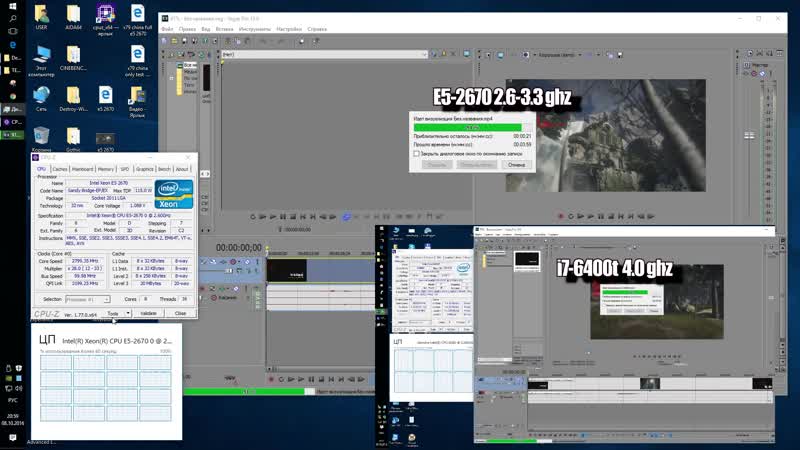Stop playback in the Trimmer transport
800x450 pixels.
293,217
